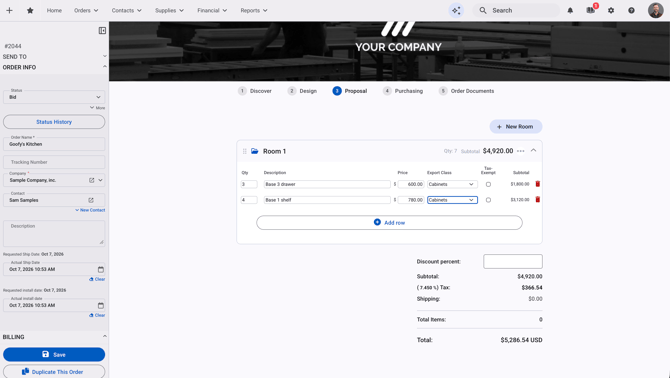Click the Tracking Number field
Viewport: 670px width, 378px height.
pyautogui.click(x=54, y=162)
